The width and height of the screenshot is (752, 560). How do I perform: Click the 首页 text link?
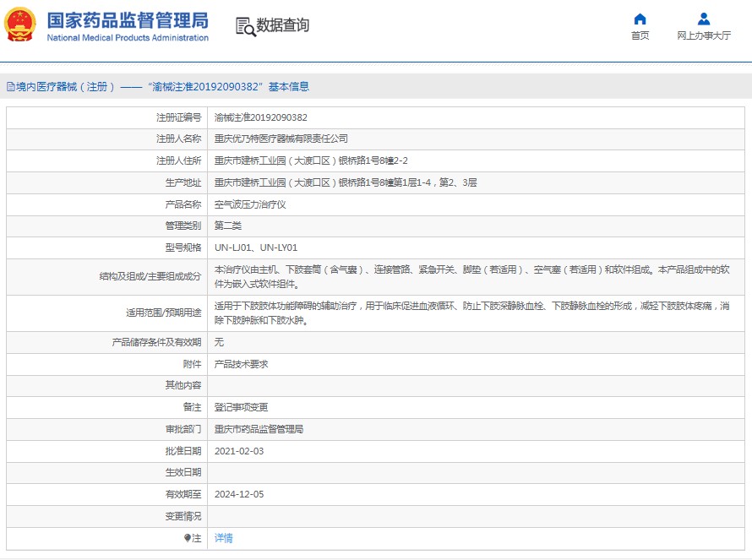(x=640, y=35)
